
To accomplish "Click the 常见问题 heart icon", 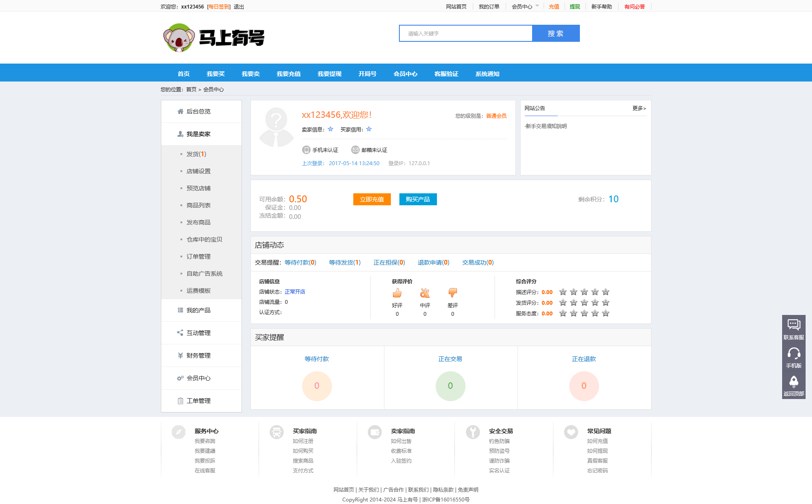I will [x=571, y=432].
